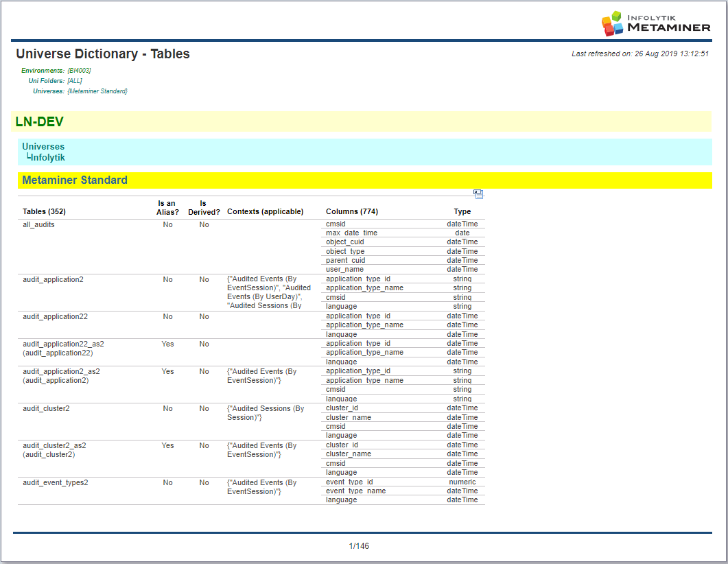Select the LN-DEV section heading

(40, 121)
